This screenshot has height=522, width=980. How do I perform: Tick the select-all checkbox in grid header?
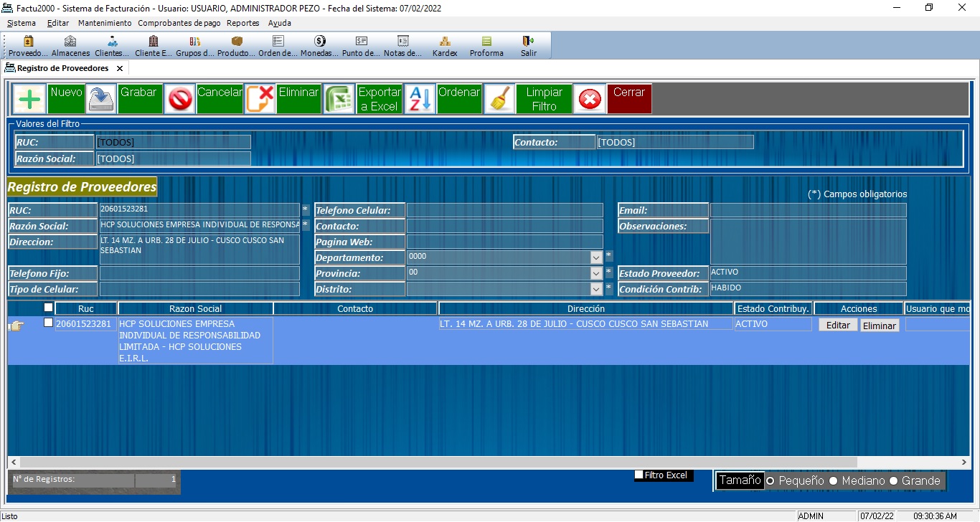[x=48, y=308]
